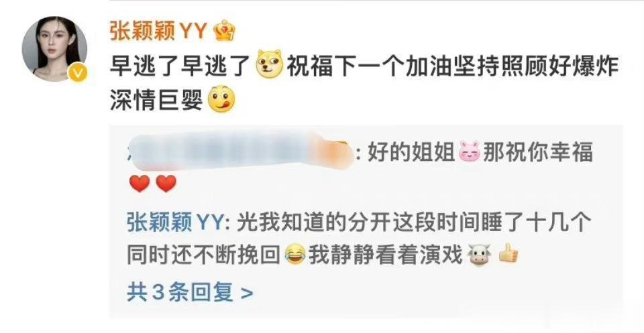644x333 pixels.
Task: Open the 张颖颖YY profile avatar
Action: [54, 49]
